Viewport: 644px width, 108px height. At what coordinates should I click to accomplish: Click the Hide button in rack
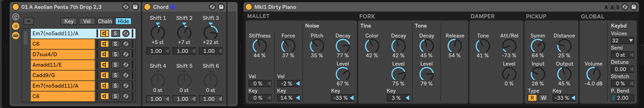pos(123,21)
